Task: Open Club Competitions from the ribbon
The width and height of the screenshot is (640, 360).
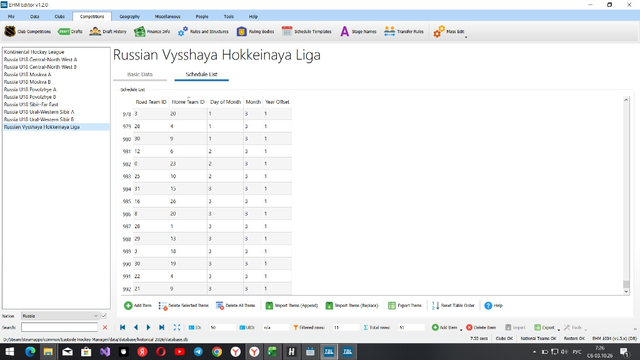Action: [28, 31]
